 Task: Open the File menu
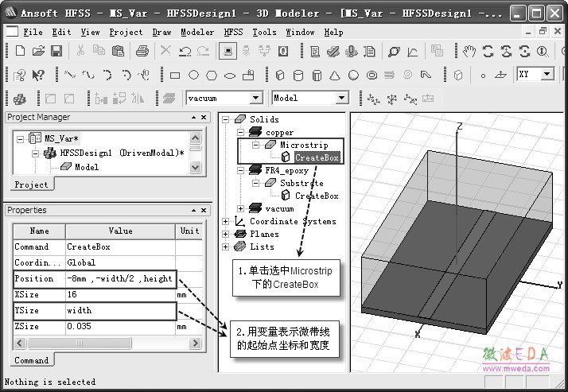coord(33,33)
